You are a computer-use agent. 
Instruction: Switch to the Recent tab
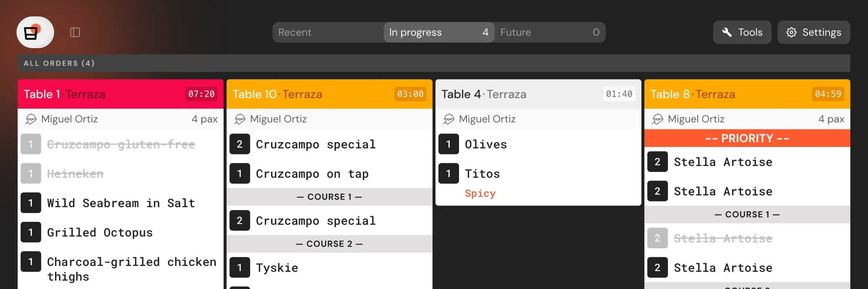(x=328, y=33)
